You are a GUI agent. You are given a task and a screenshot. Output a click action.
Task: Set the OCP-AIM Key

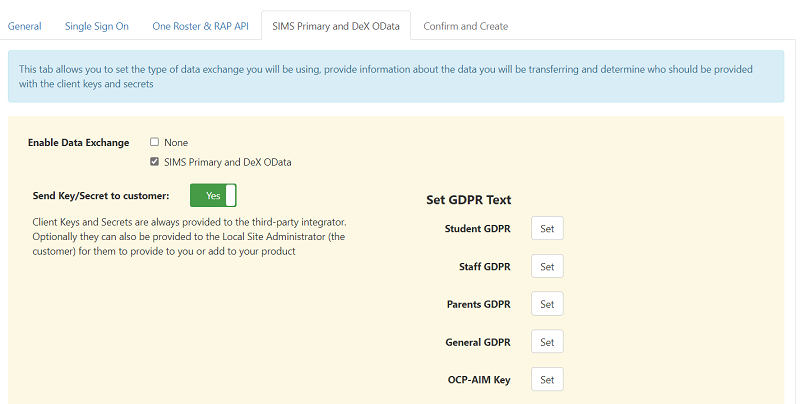click(547, 380)
